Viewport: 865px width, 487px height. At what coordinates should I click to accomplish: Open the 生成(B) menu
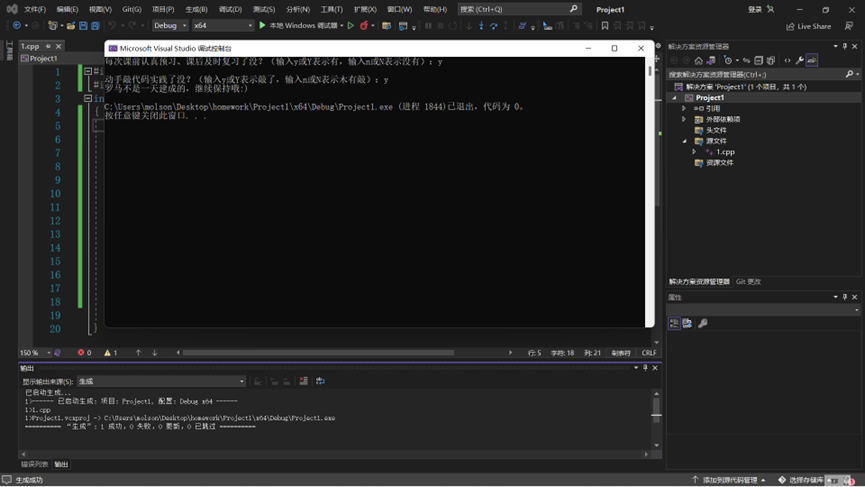(196, 9)
